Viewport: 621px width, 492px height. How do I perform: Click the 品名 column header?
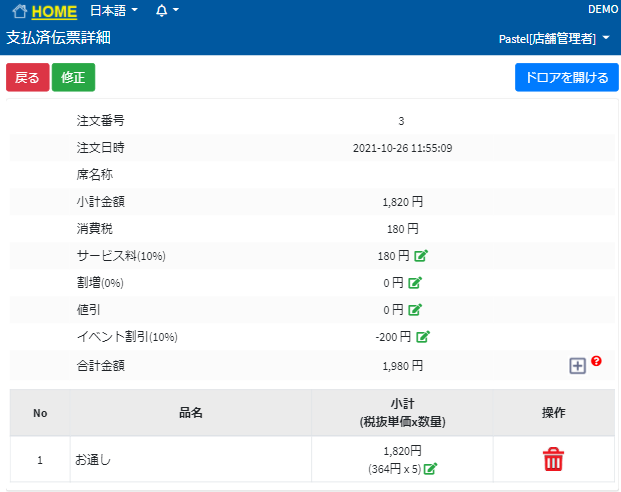(190, 412)
